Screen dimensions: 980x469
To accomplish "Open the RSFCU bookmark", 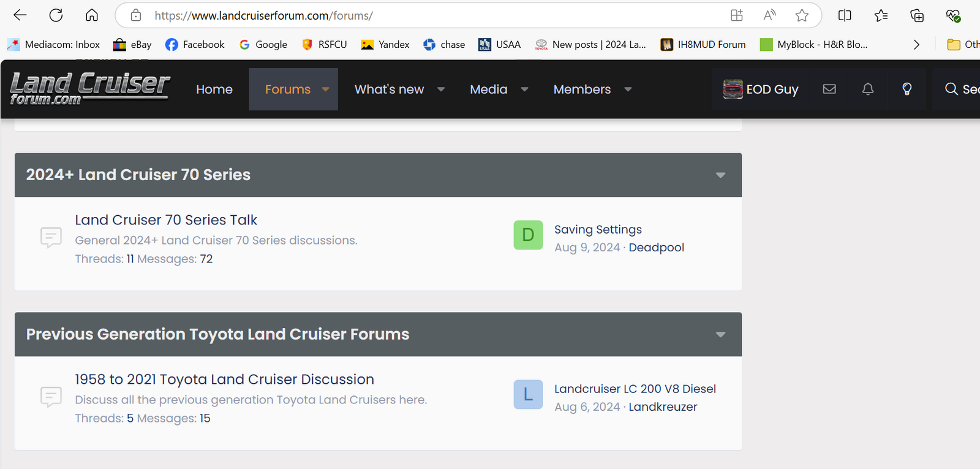I will coord(324,44).
